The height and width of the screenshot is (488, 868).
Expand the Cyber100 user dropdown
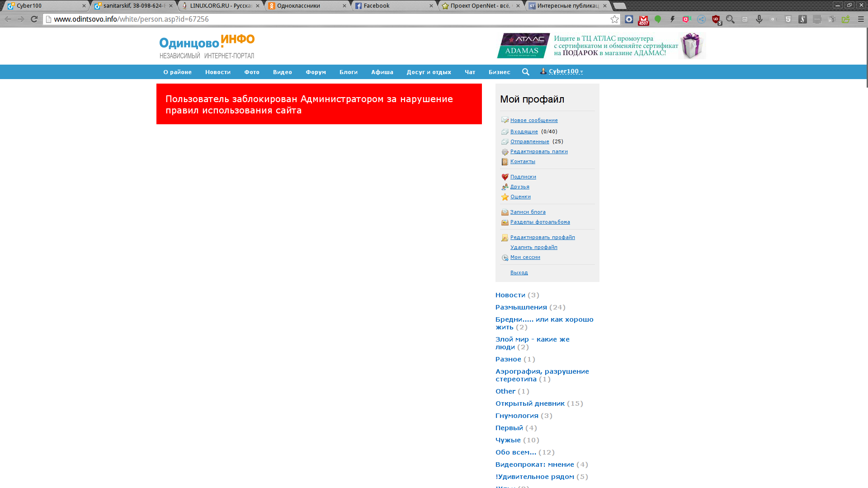pos(565,71)
